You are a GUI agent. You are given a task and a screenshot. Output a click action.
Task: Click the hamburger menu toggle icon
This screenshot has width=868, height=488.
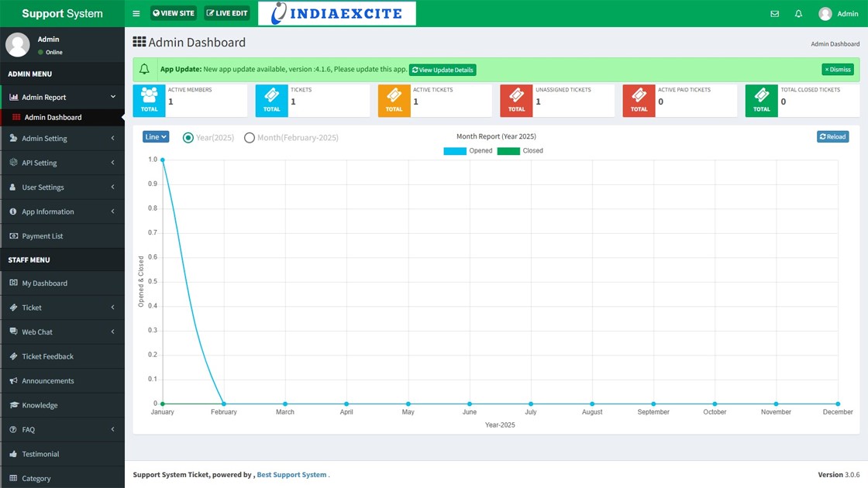tap(136, 13)
